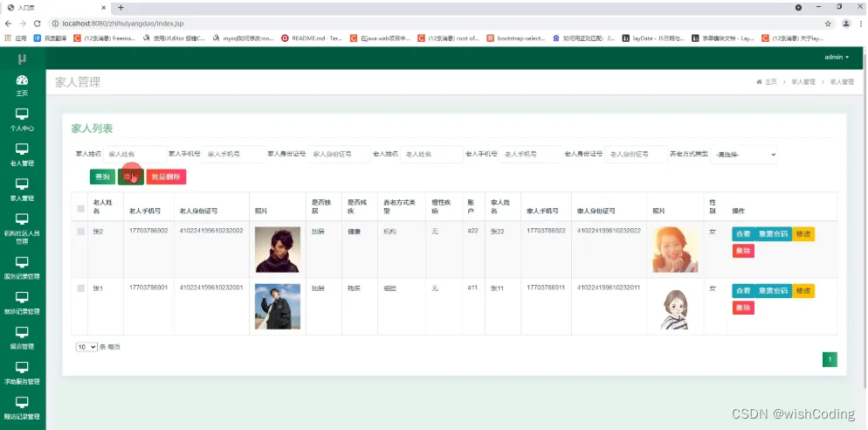Click the μ logo at sidebar top
Screen dimensions: 868x430
point(22,59)
